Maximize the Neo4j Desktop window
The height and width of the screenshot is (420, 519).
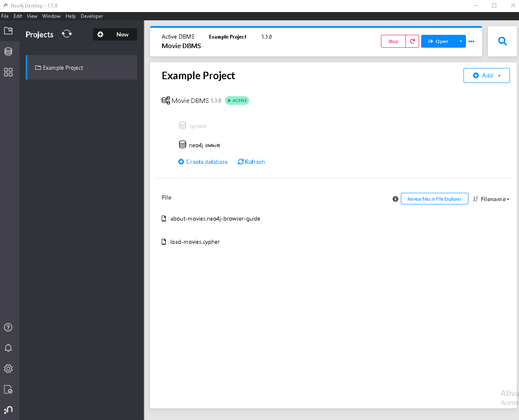click(x=494, y=5)
